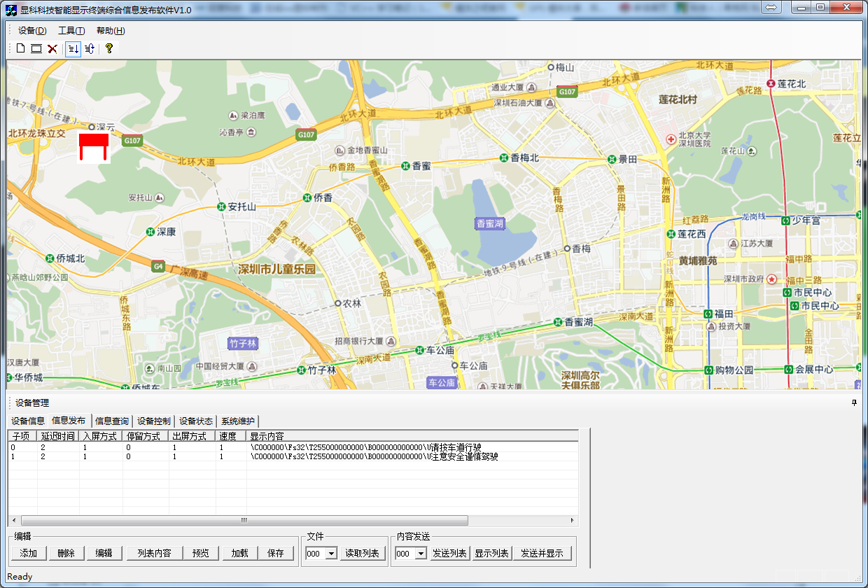Click the 黄埔雅苑 label on map
The width and height of the screenshot is (868, 588).
tap(698, 260)
